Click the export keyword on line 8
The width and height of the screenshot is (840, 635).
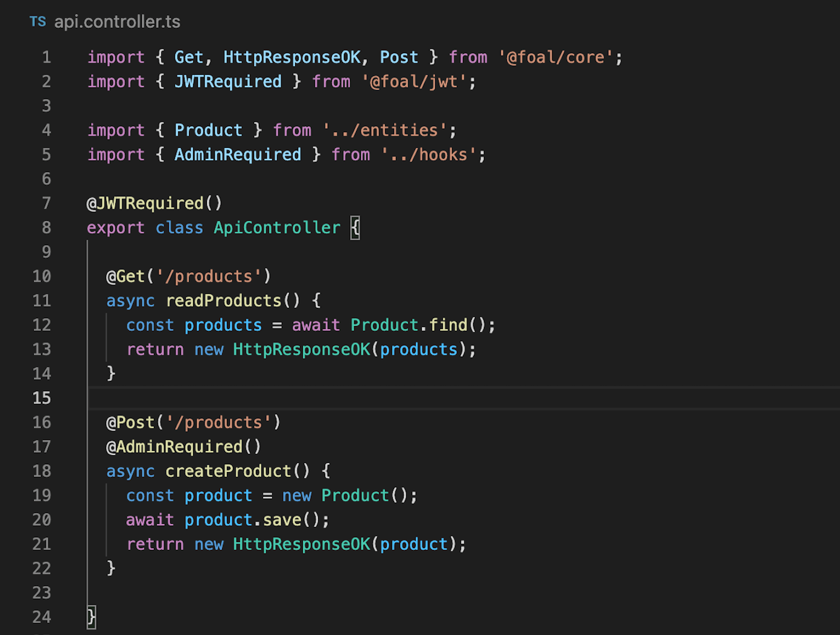116,228
